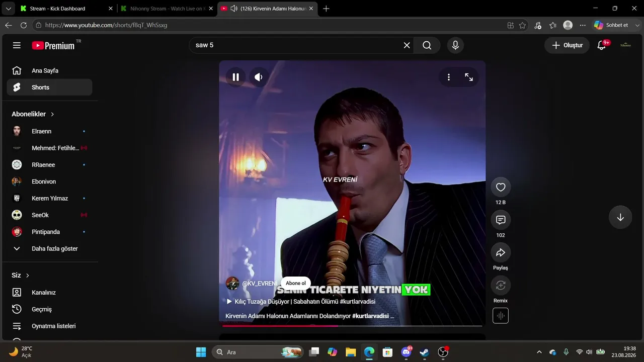Image resolution: width=644 pixels, height=362 pixels.
Task: Open the YouTube notifications bell
Action: pyautogui.click(x=602, y=45)
